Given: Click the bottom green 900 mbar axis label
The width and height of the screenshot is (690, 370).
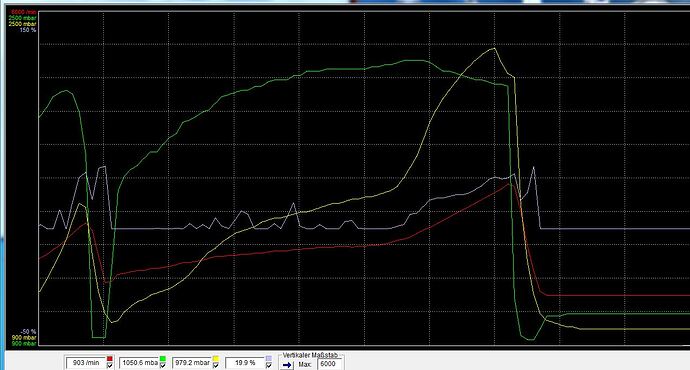Looking at the screenshot, I should 23,343.
